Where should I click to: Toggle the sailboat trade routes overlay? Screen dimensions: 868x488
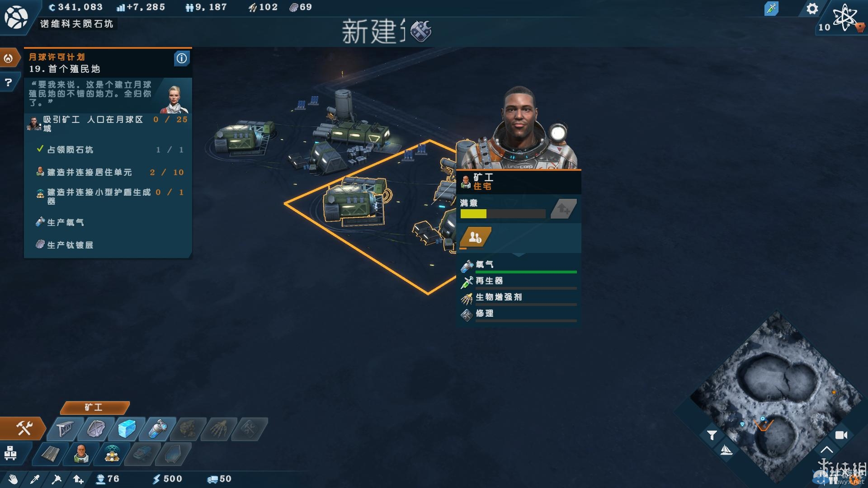[x=726, y=450]
